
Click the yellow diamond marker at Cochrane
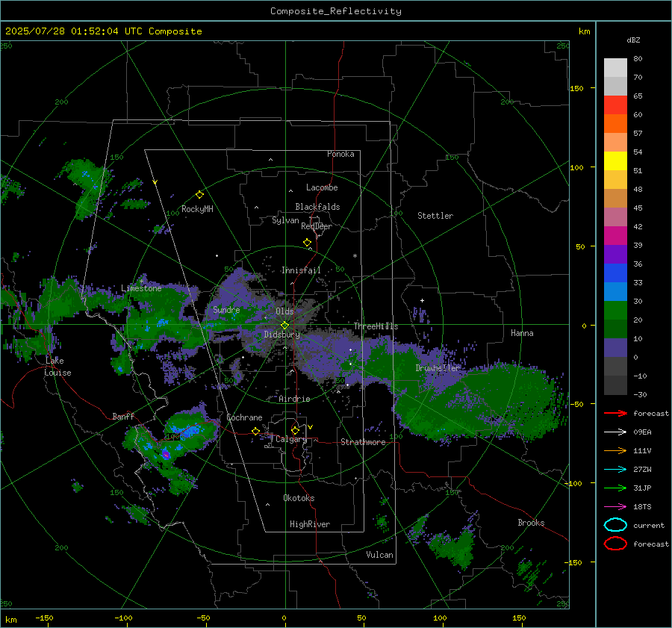coord(255,431)
